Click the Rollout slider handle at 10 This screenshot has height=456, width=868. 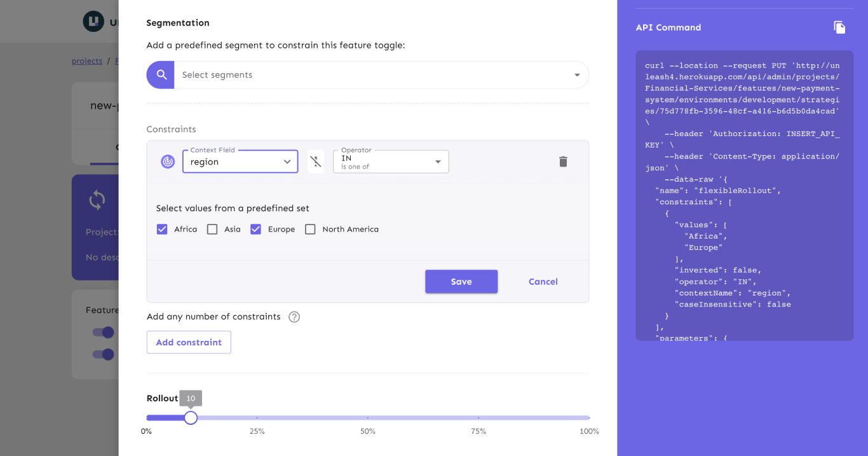pos(191,418)
